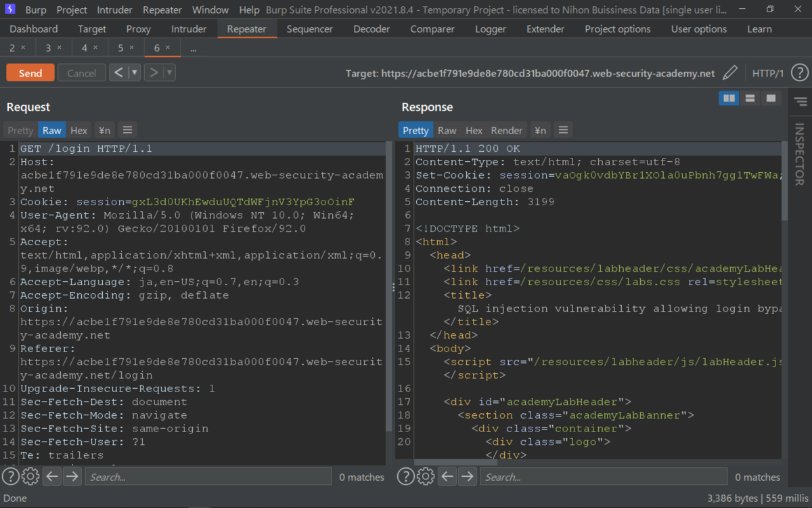Switch Response view to Hex

(x=474, y=130)
